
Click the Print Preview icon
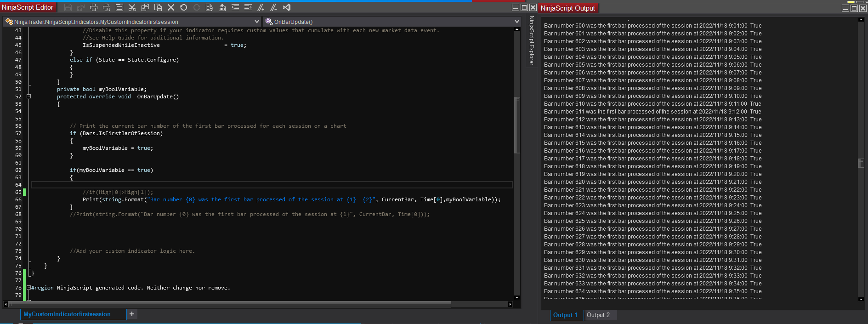pos(107,7)
